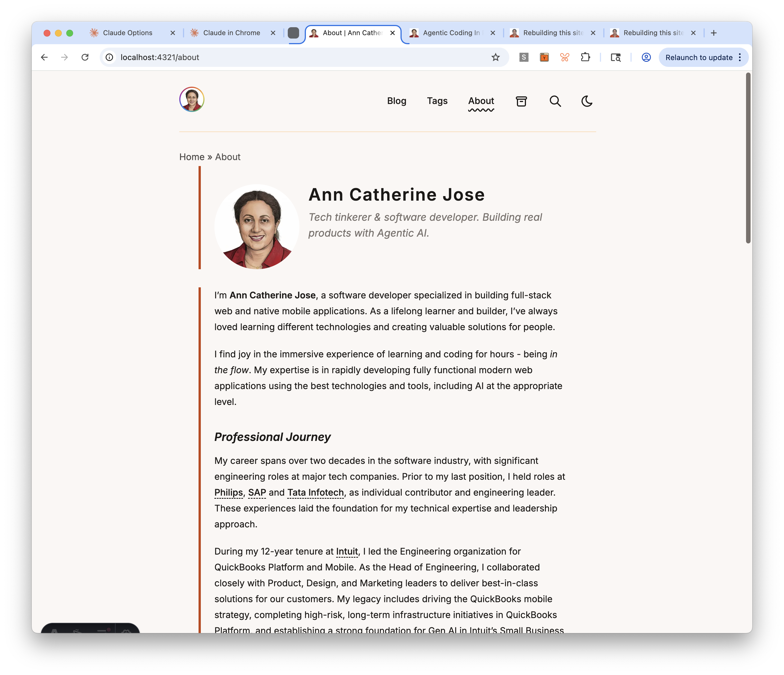
Task: Click inside the address bar field
Action: 265,57
